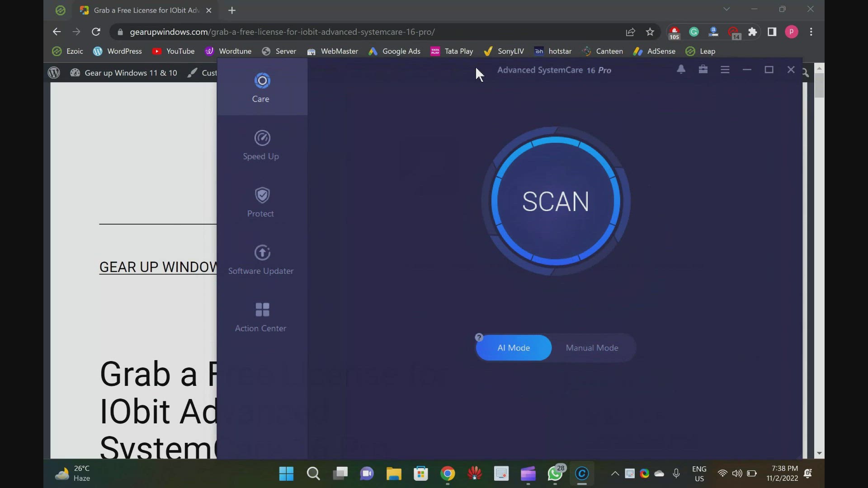Open Advanced SystemCare taskbar icon

582,474
